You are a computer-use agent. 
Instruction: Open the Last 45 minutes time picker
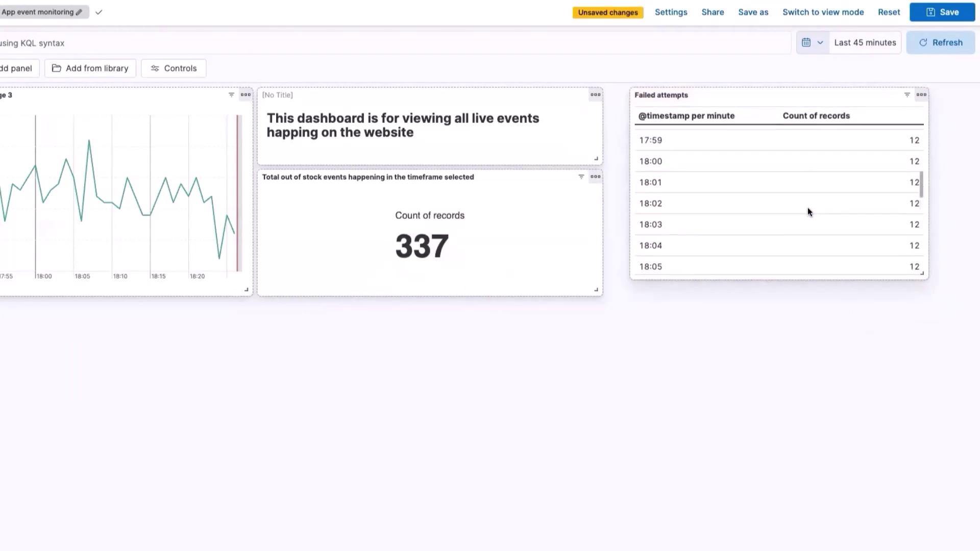[865, 43]
